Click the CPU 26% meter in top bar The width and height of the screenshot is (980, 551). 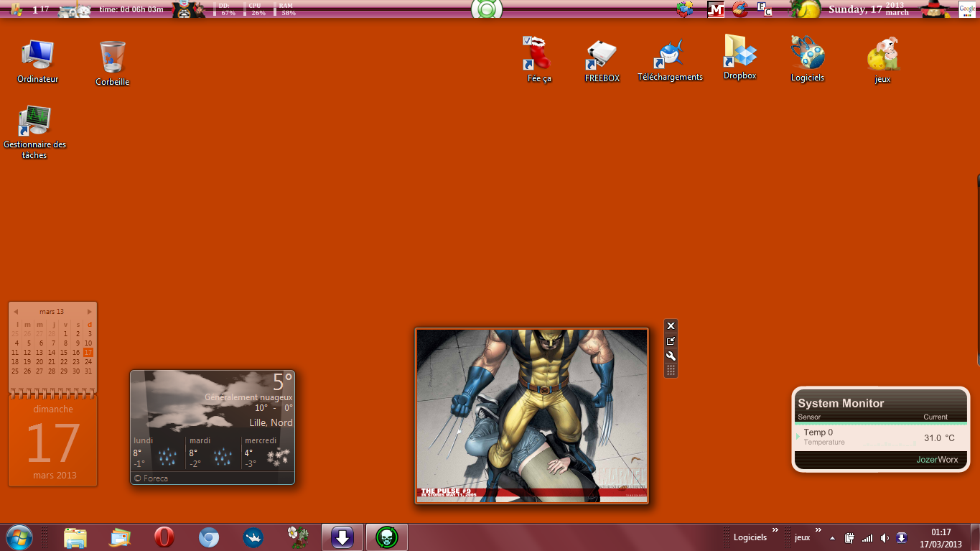click(x=256, y=9)
